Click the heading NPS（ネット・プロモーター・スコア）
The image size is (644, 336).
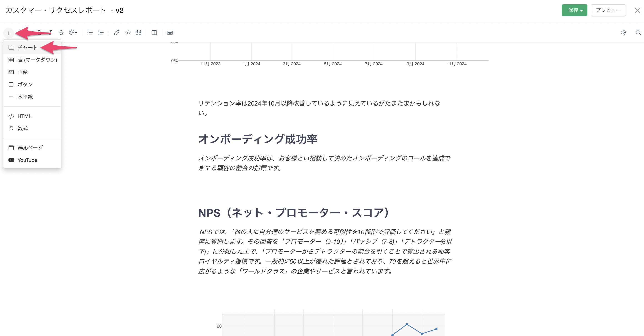click(x=294, y=213)
